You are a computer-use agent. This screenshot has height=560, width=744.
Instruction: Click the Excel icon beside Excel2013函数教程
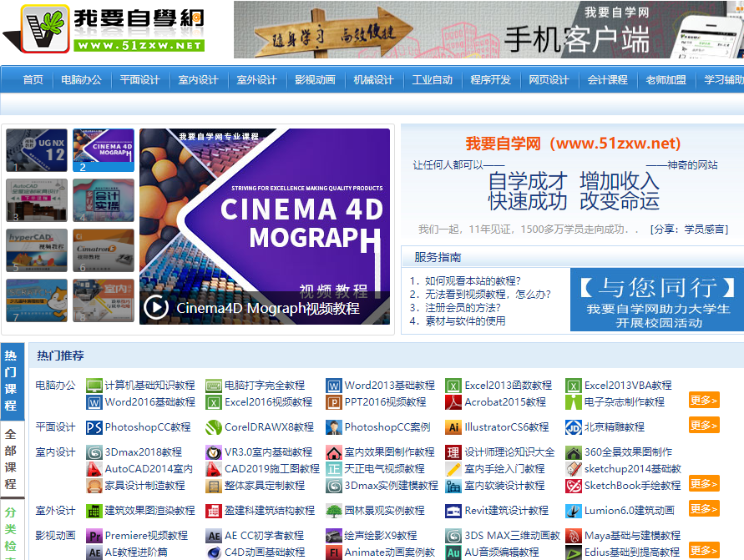click(453, 386)
